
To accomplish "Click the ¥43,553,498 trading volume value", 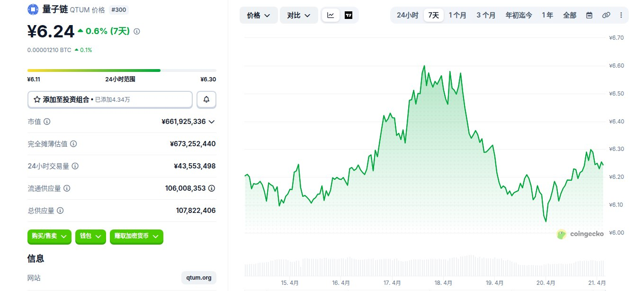I will coord(195,166).
